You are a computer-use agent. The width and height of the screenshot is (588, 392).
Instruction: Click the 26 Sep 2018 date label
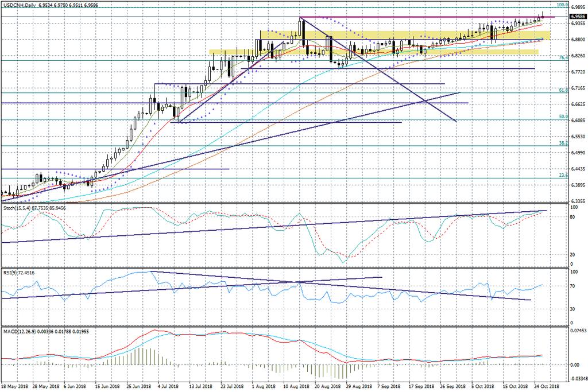(452, 386)
